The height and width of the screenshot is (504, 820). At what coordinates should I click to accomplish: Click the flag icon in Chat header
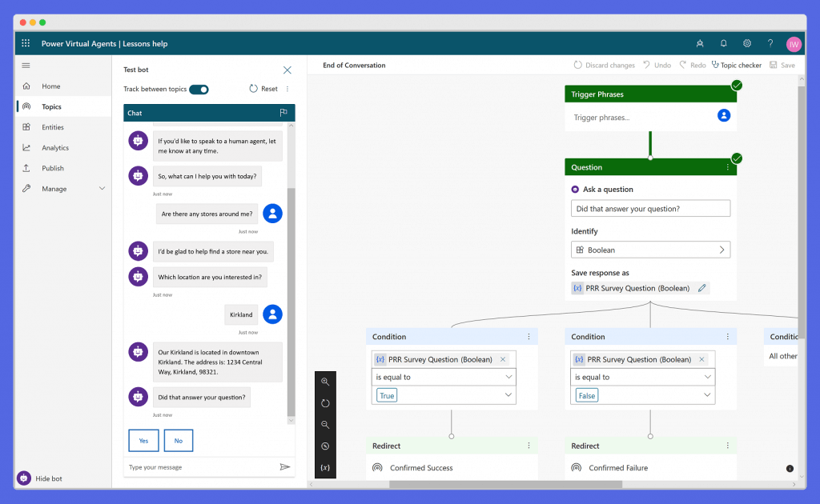283,113
